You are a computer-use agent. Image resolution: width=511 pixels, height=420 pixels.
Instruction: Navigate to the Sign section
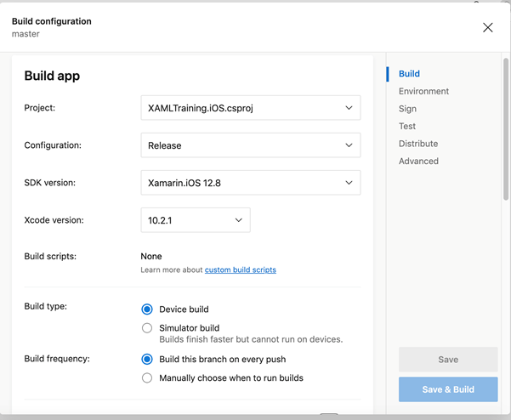click(x=407, y=109)
